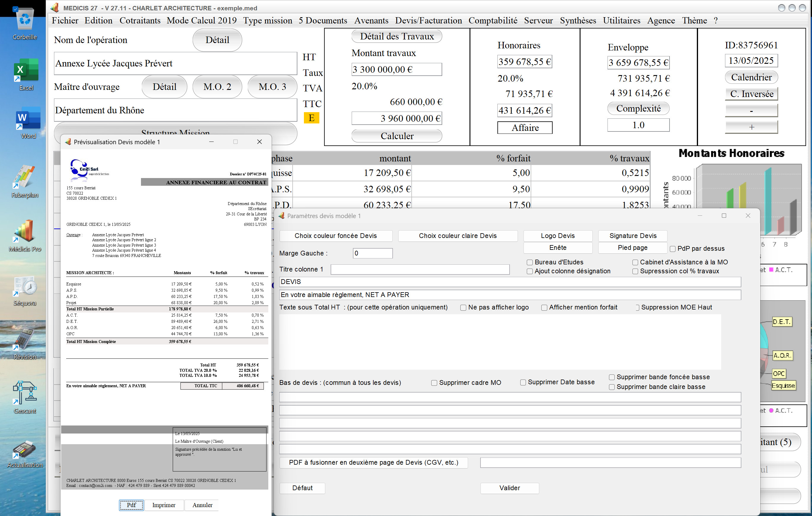Screen dimensions: 812x516
Task: Click the Titre colonne 1 field
Action: 420,269
